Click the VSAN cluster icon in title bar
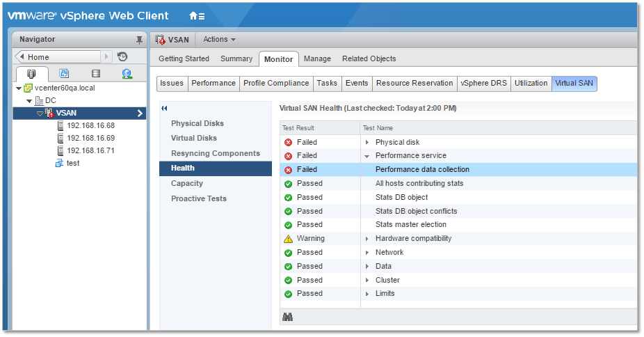The width and height of the screenshot is (644, 337). [160, 40]
